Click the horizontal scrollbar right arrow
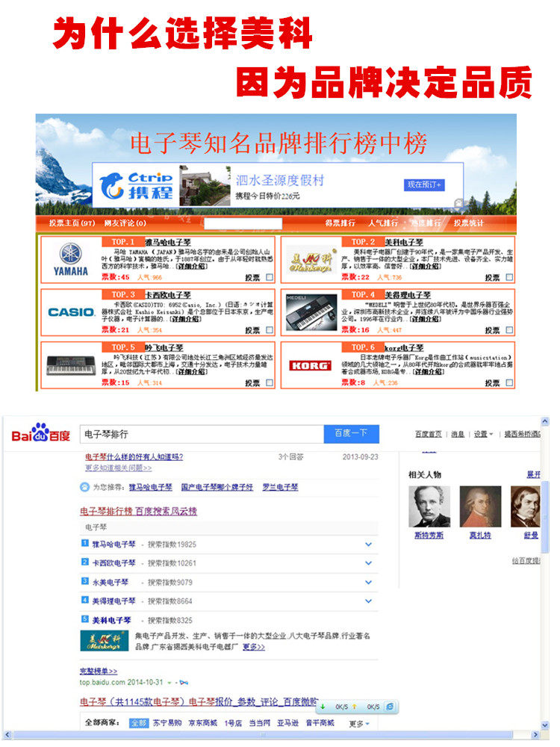 [535, 735]
